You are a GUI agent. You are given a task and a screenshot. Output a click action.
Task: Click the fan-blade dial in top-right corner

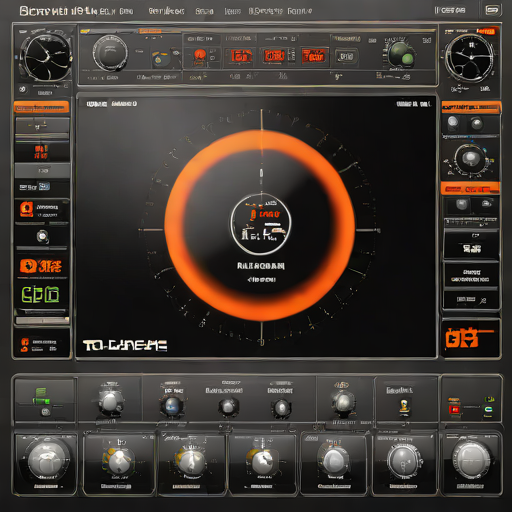click(x=471, y=58)
